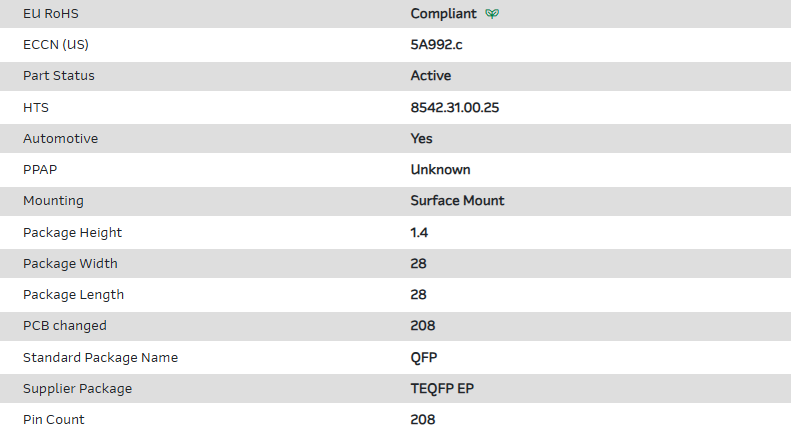Click the Standard Package Name value QFP
The image size is (791, 442).
[424, 358]
